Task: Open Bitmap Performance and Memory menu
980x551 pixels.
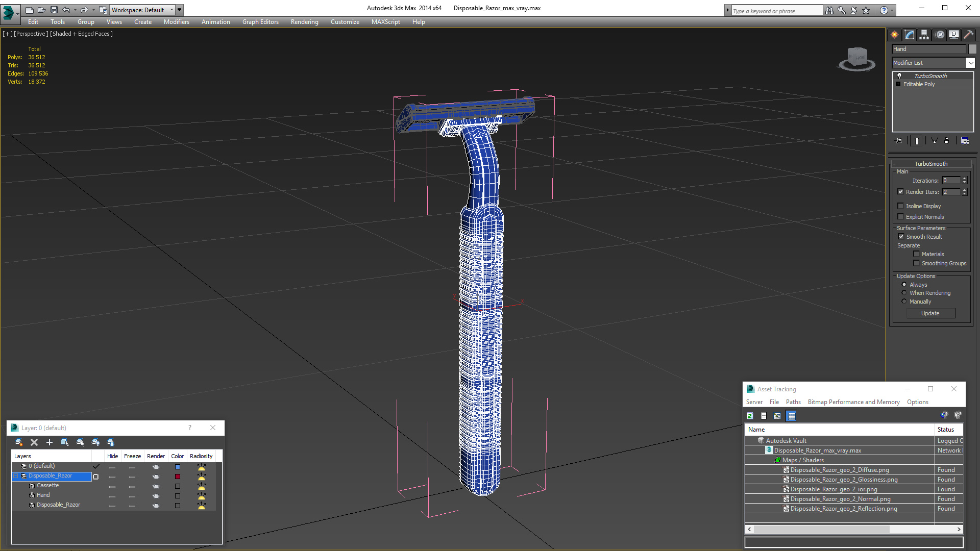Action: pos(853,402)
